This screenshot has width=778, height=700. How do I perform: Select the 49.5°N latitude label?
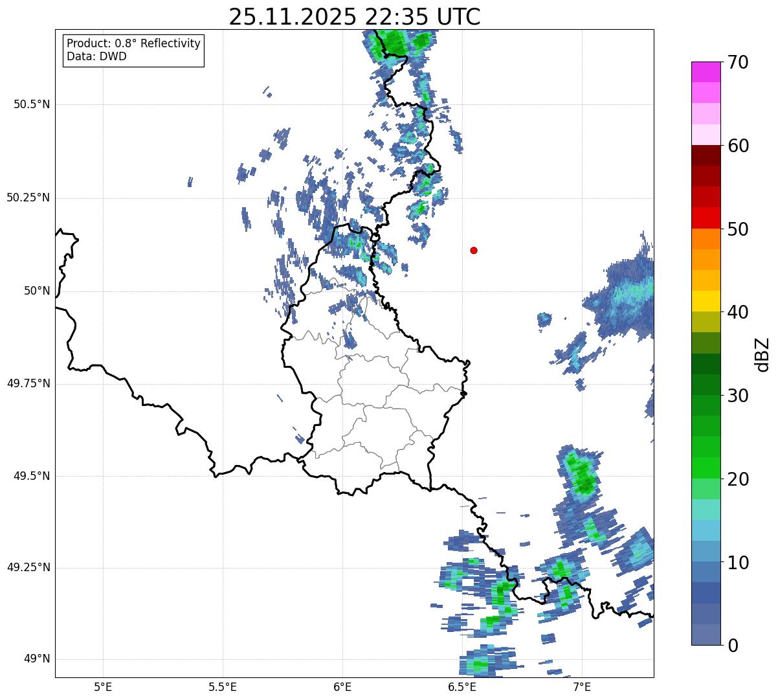point(31,476)
